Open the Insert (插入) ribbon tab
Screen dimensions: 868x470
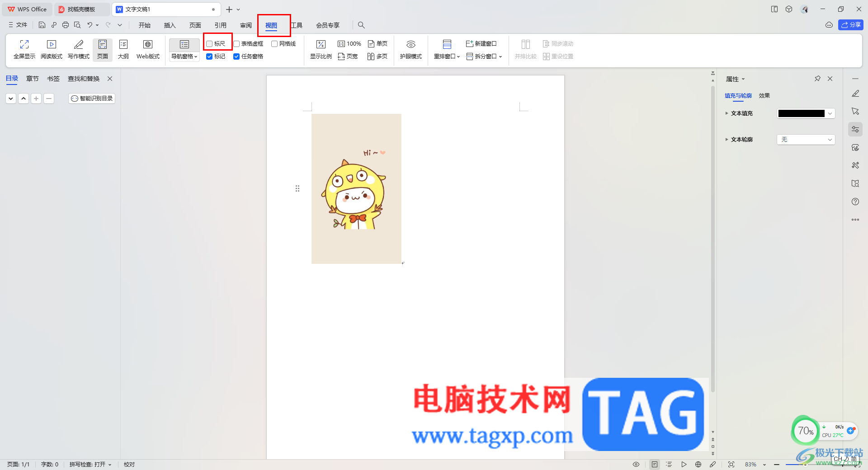pyautogui.click(x=170, y=25)
